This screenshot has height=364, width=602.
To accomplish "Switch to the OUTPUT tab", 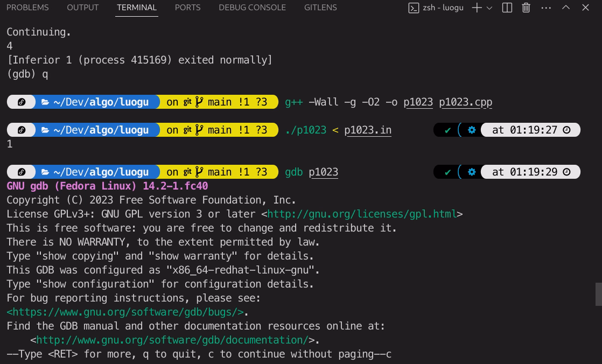I will [83, 8].
